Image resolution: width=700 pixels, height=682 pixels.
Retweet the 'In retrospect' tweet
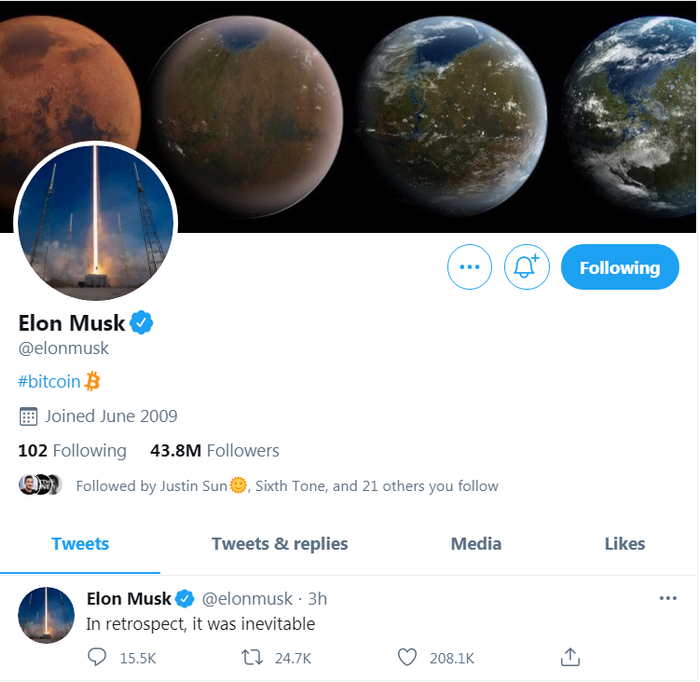[x=252, y=657]
